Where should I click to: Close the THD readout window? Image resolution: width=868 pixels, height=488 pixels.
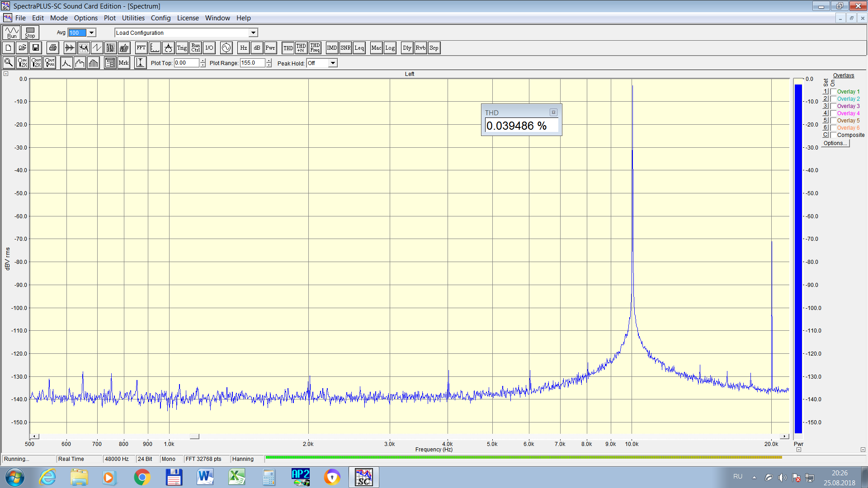(x=553, y=113)
